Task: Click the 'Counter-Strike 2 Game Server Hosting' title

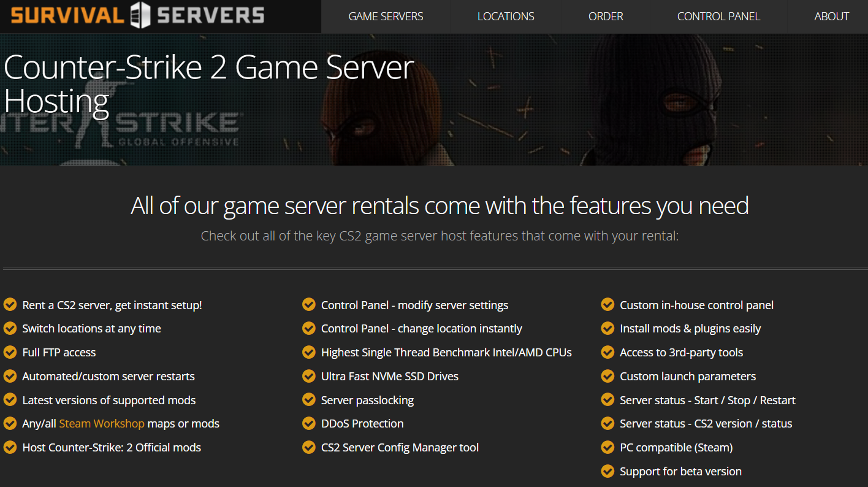Action: click(x=209, y=84)
